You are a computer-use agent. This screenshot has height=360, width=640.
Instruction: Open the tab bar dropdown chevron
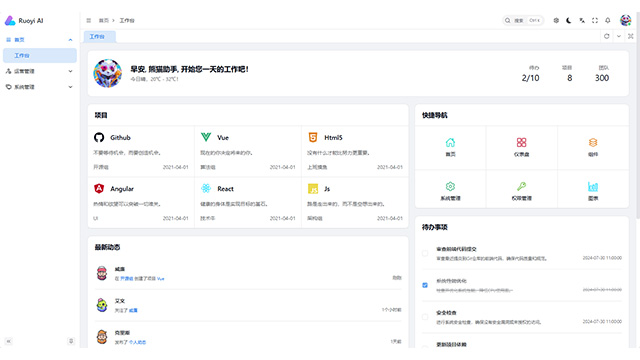click(619, 36)
